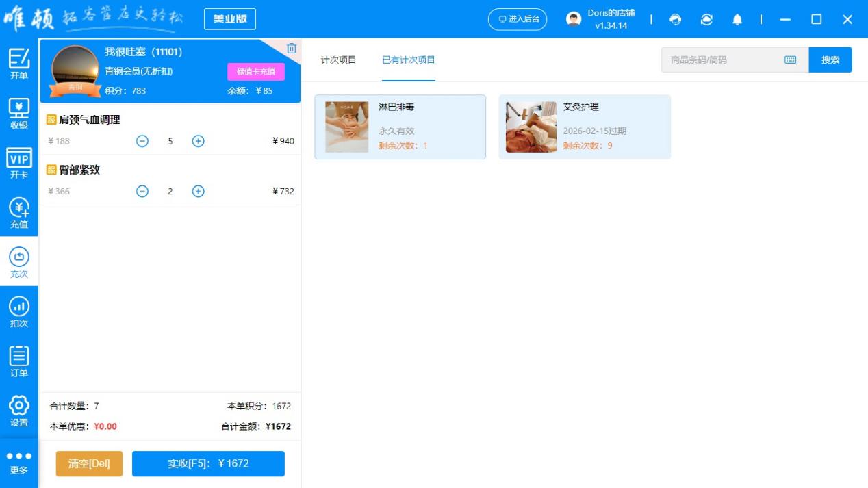Open the 充值 recharge function
The image size is (868, 488).
pos(19,212)
